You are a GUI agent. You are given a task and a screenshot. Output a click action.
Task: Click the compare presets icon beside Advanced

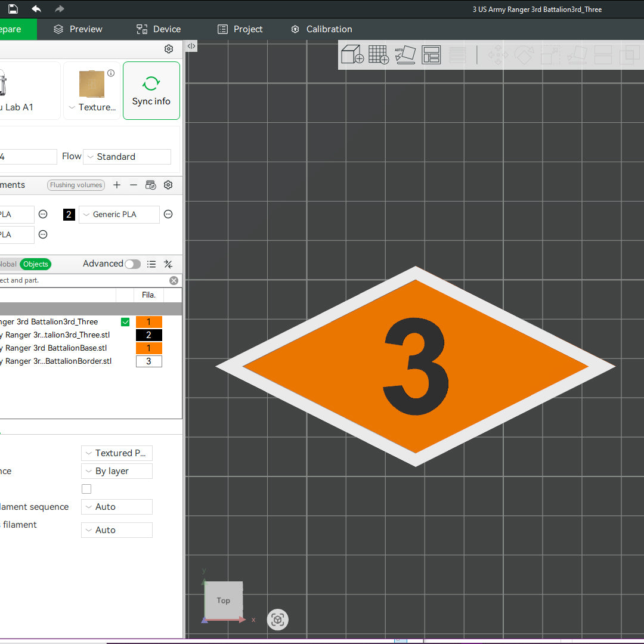[168, 264]
